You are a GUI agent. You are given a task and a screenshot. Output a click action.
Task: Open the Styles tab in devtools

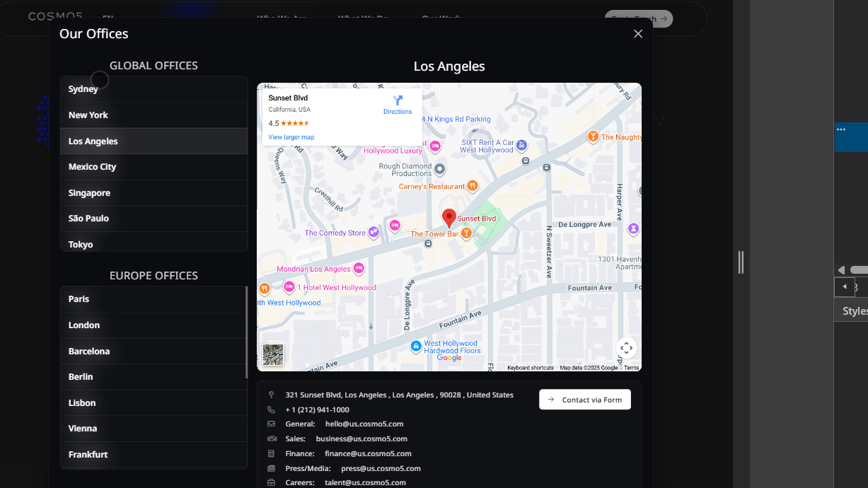coord(855,311)
